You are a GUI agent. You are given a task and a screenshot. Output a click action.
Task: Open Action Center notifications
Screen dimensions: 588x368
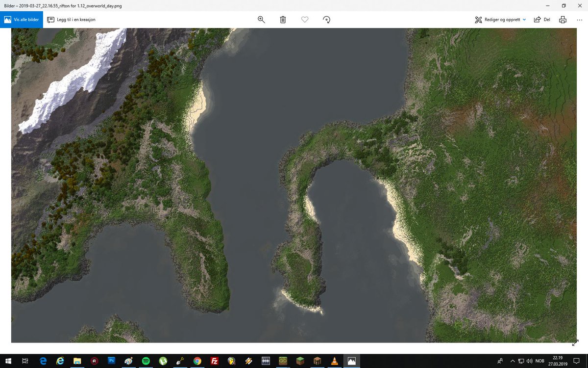(x=577, y=361)
